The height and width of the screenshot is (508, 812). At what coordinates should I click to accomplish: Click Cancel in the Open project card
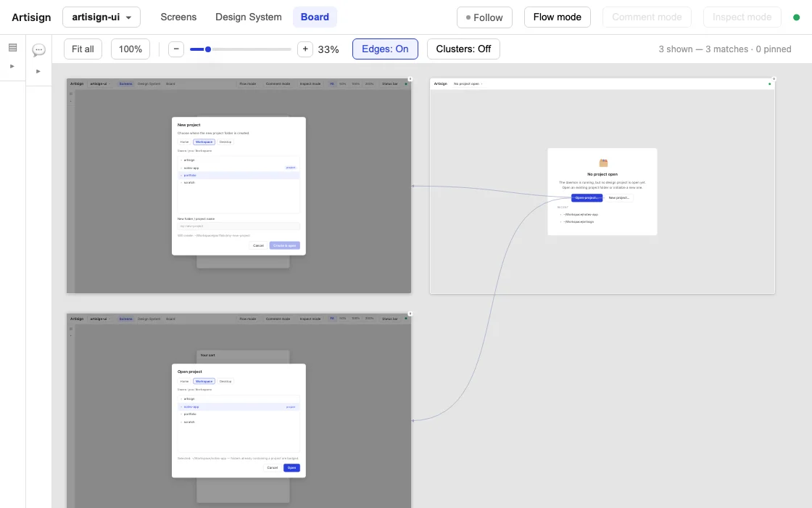pos(273,467)
